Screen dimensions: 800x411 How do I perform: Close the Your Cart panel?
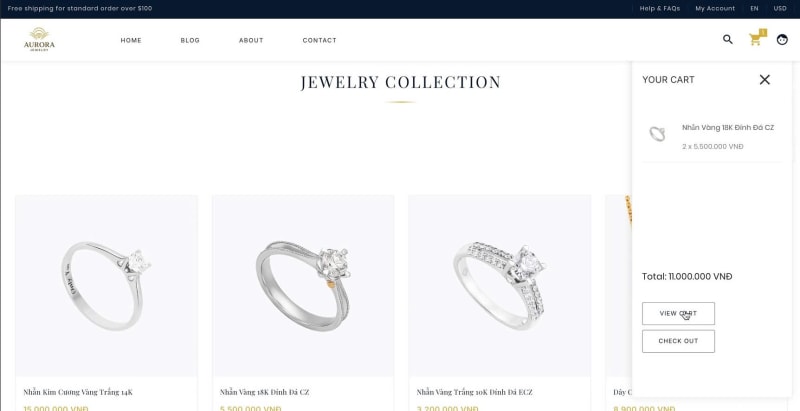pyautogui.click(x=764, y=80)
